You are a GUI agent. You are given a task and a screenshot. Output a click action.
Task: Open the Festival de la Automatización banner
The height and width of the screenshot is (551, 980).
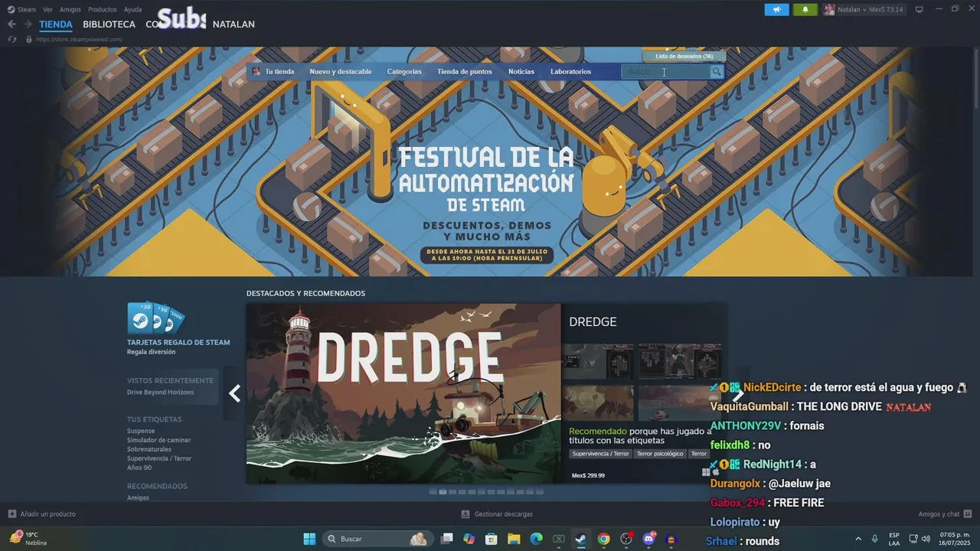click(x=485, y=161)
